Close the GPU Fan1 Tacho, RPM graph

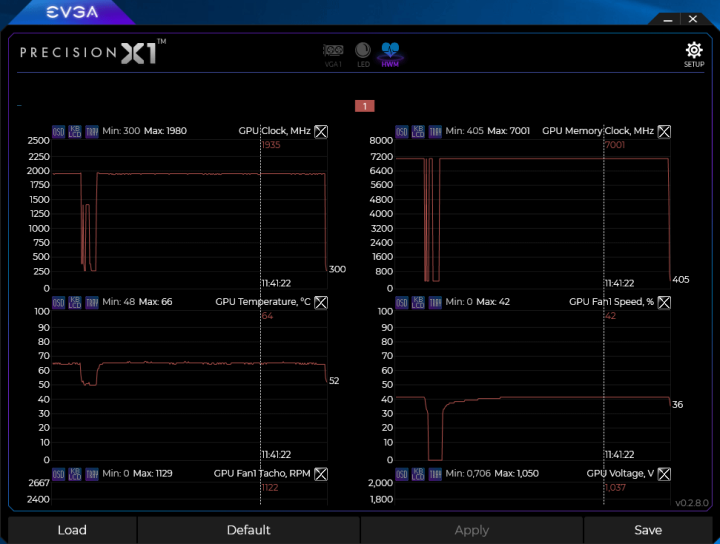[x=321, y=474]
